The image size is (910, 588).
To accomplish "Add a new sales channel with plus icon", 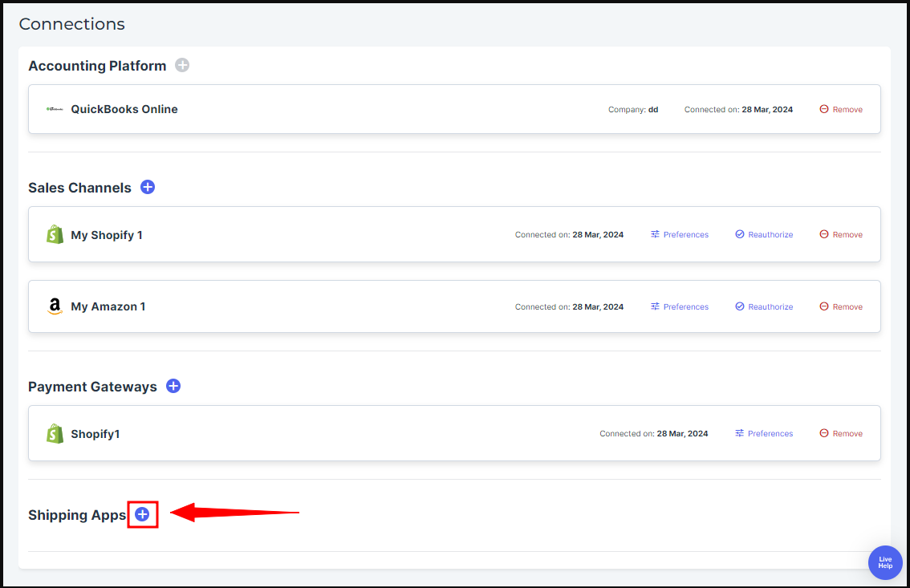I will coord(148,187).
